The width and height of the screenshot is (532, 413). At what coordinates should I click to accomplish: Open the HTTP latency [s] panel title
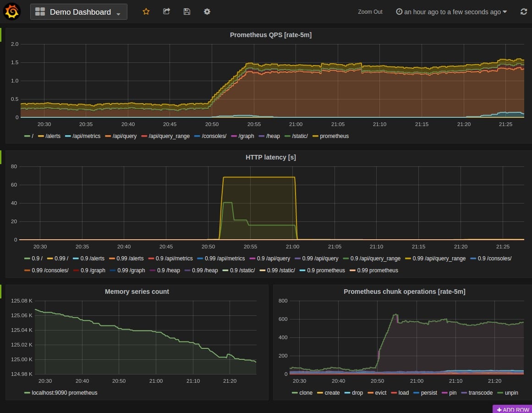(270, 158)
